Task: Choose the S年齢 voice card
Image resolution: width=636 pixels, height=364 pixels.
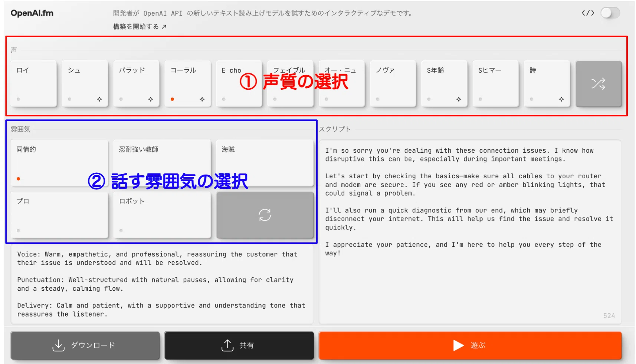Action: [x=444, y=84]
